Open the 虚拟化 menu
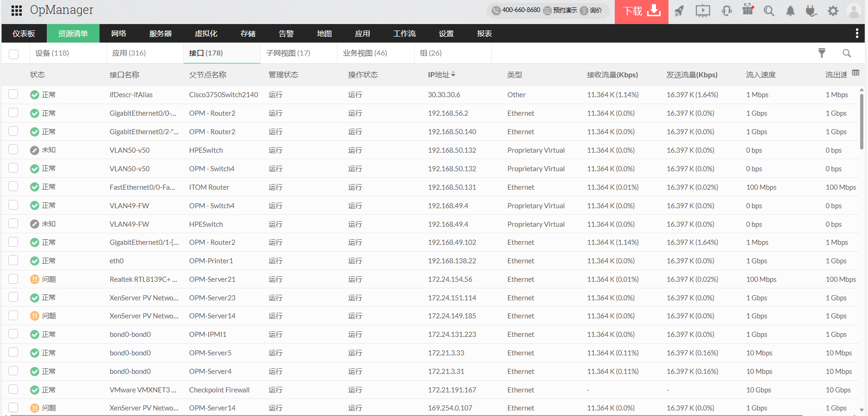The height and width of the screenshot is (416, 868). point(206,33)
